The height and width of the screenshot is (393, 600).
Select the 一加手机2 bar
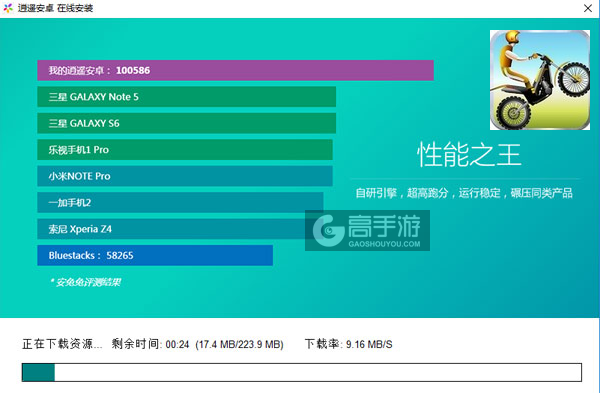[x=180, y=202]
